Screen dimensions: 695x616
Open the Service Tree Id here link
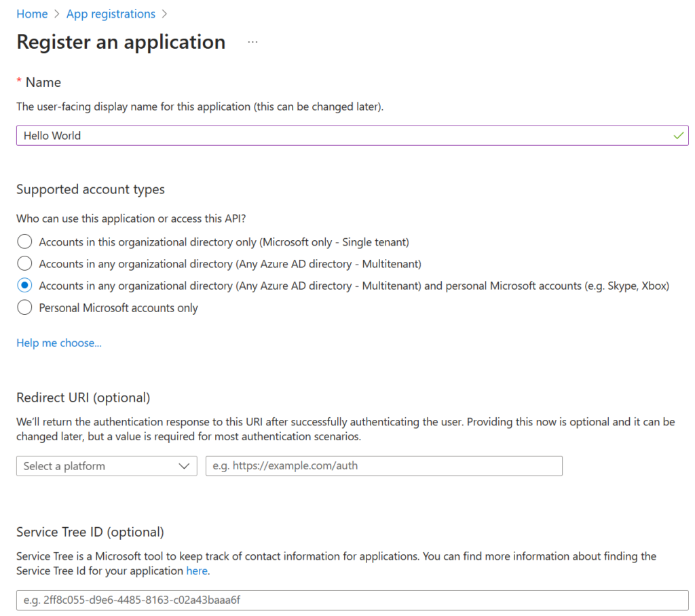pos(197,571)
